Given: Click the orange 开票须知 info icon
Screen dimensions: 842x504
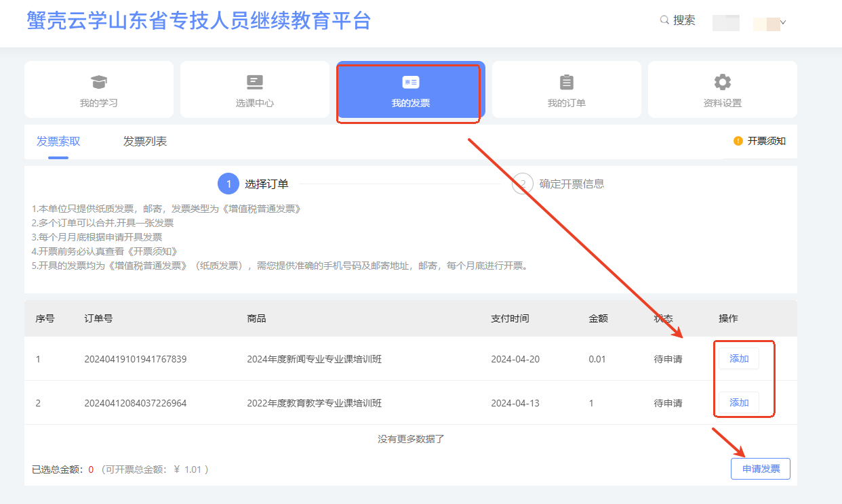Looking at the screenshot, I should (738, 141).
